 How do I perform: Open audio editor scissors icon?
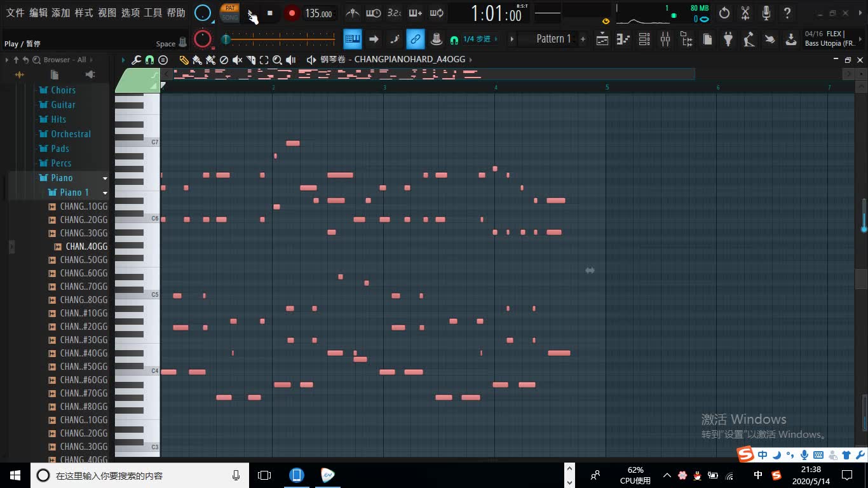745,13
